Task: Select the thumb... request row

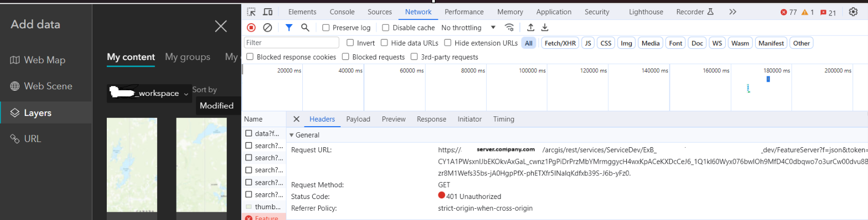Action: click(264, 207)
